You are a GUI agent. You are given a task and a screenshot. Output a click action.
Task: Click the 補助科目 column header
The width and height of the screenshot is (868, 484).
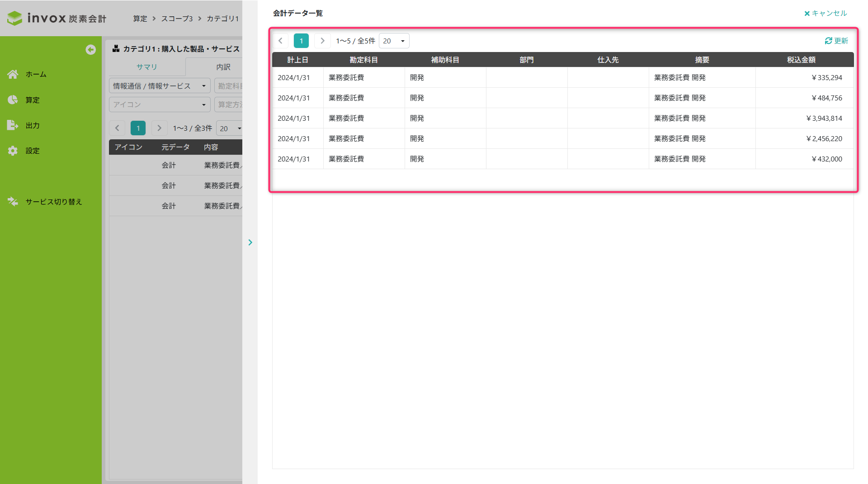tap(445, 60)
